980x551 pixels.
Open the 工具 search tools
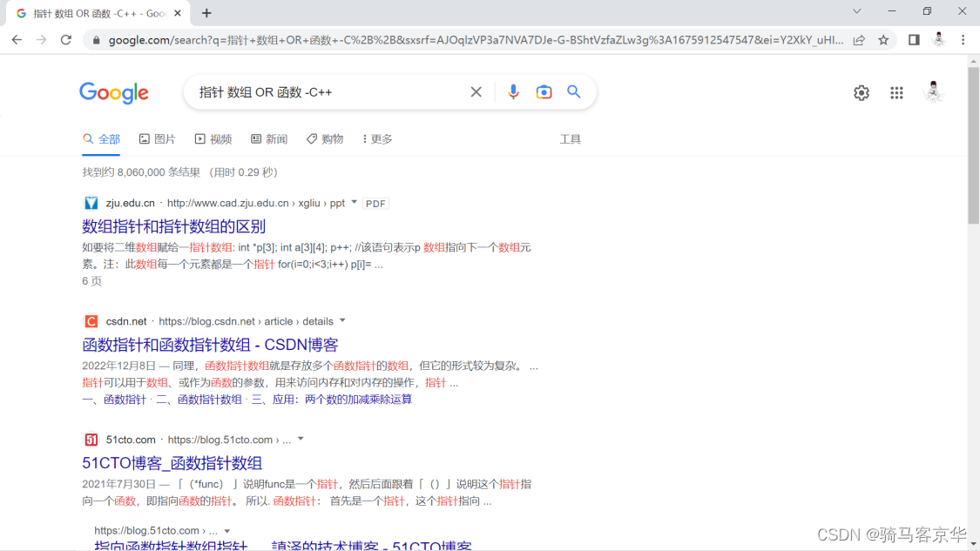pyautogui.click(x=570, y=138)
